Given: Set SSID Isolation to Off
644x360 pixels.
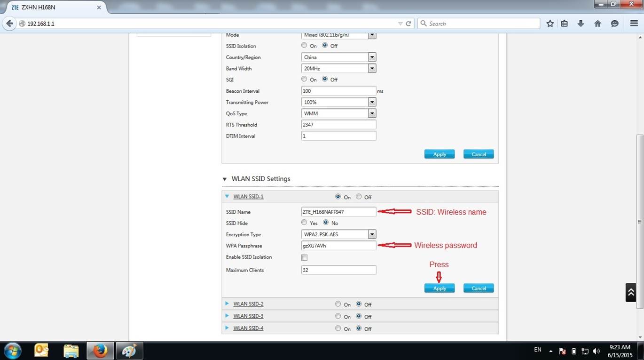Looking at the screenshot, I should [x=325, y=46].
